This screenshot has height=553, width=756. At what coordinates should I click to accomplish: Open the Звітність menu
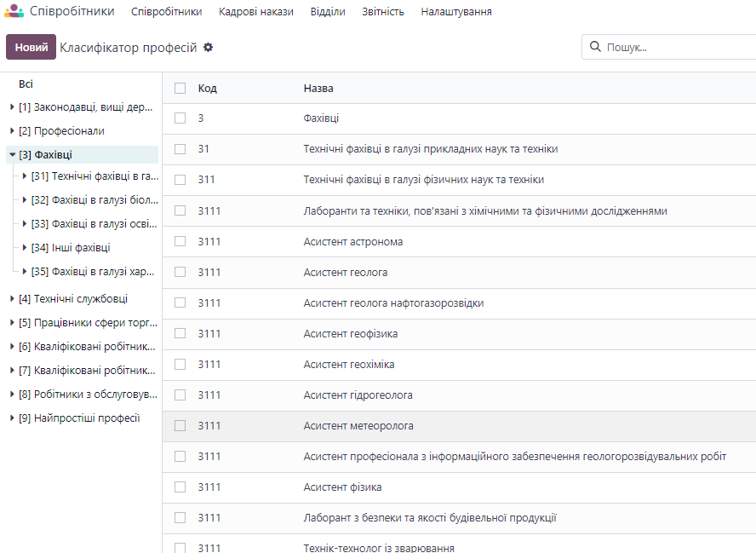point(383,12)
